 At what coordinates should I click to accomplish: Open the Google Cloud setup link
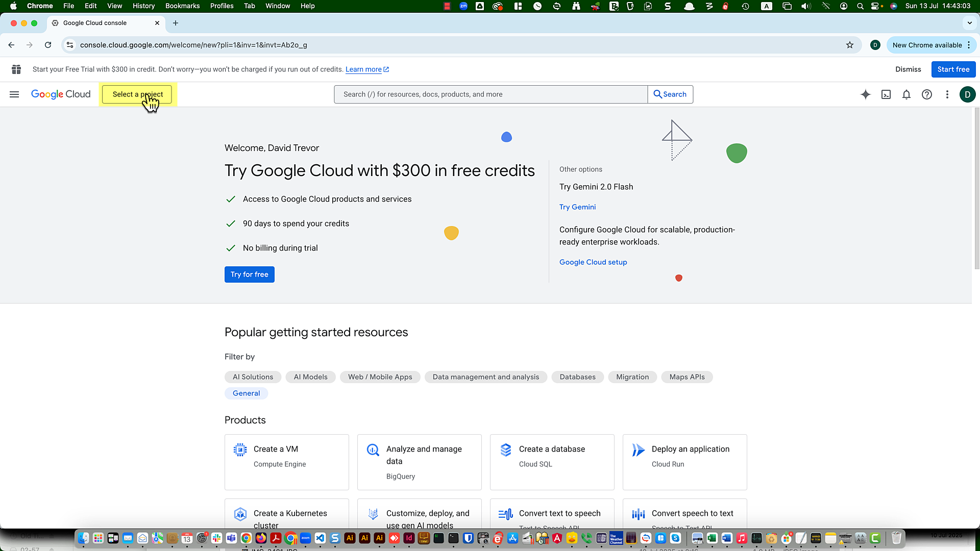point(593,262)
